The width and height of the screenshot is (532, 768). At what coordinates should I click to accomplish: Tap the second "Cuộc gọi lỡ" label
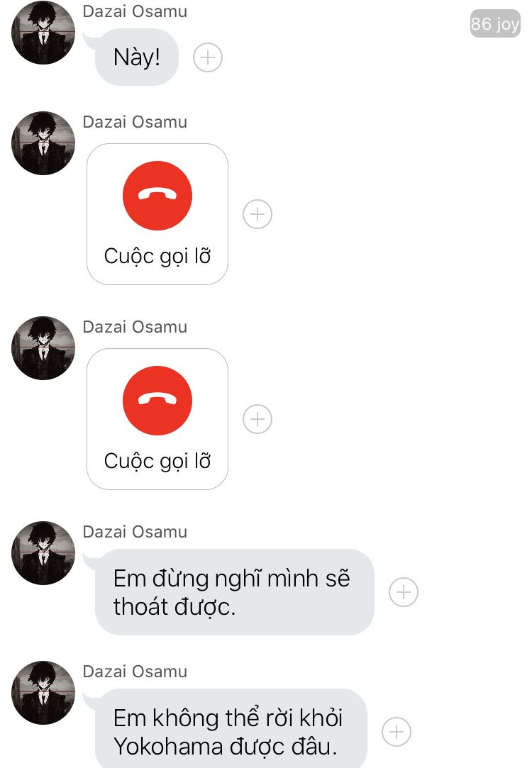[x=157, y=462]
